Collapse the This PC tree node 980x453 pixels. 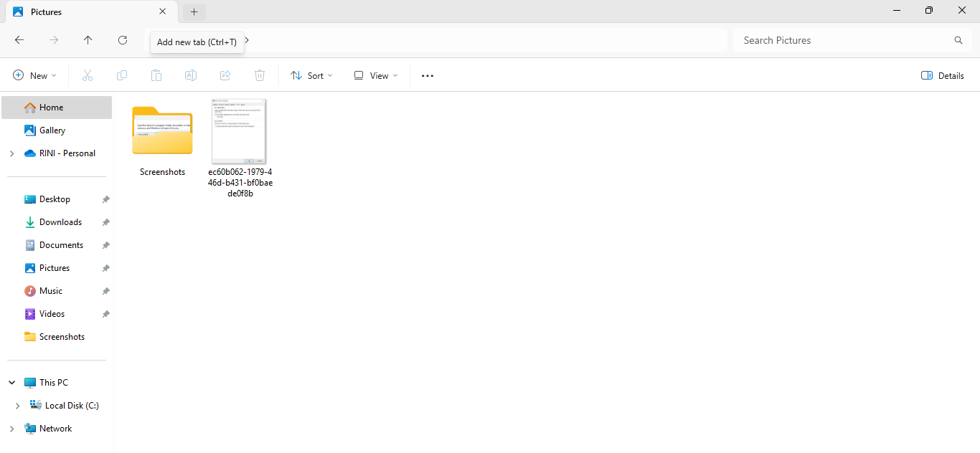coord(11,383)
